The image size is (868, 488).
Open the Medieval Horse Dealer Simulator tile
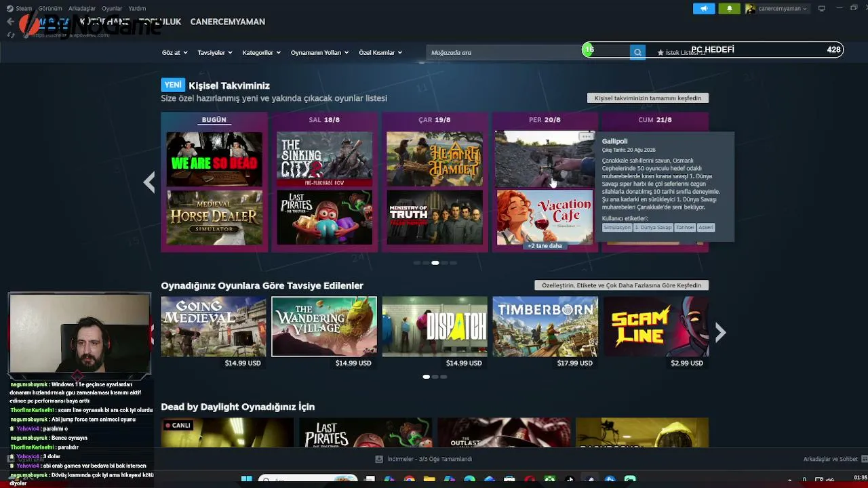(214, 218)
